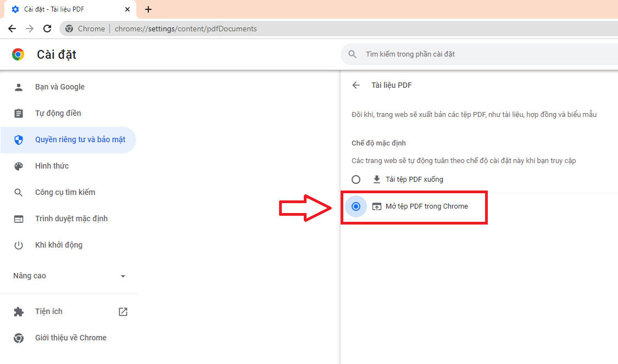
Task: Click the puzzle piece icon for Tiện ích
Action: tap(19, 312)
